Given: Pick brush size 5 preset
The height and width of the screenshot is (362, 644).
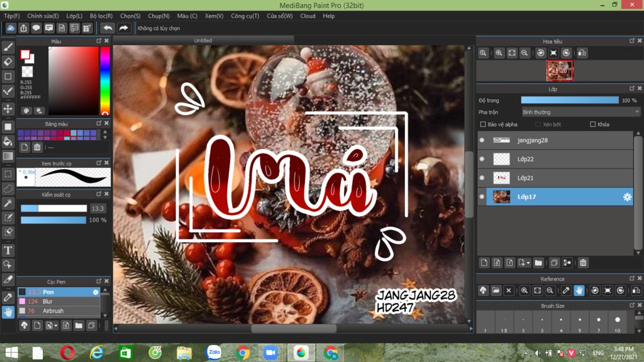Looking at the screenshot, I should pyautogui.click(x=579, y=323).
